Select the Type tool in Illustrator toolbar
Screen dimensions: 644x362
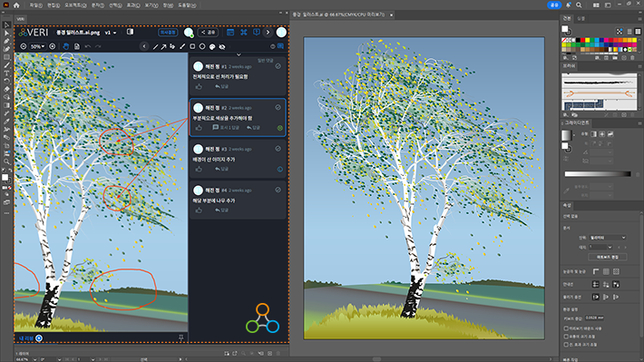[x=6, y=73]
